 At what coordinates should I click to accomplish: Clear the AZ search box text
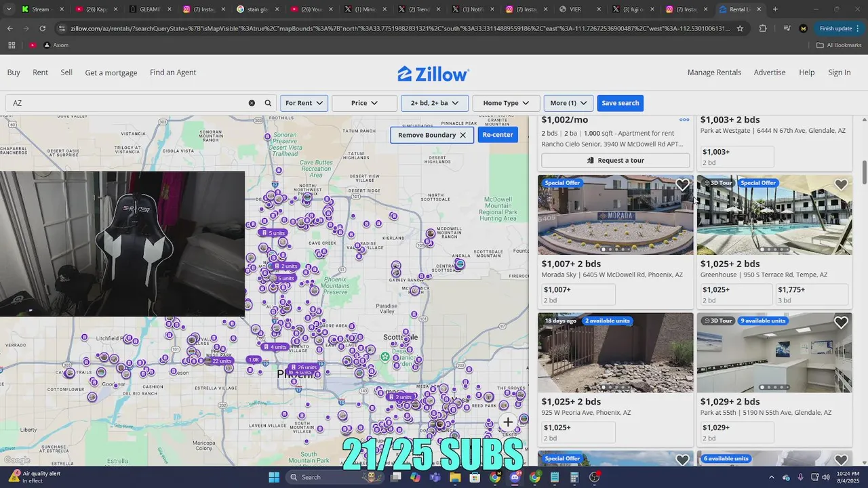(x=252, y=103)
